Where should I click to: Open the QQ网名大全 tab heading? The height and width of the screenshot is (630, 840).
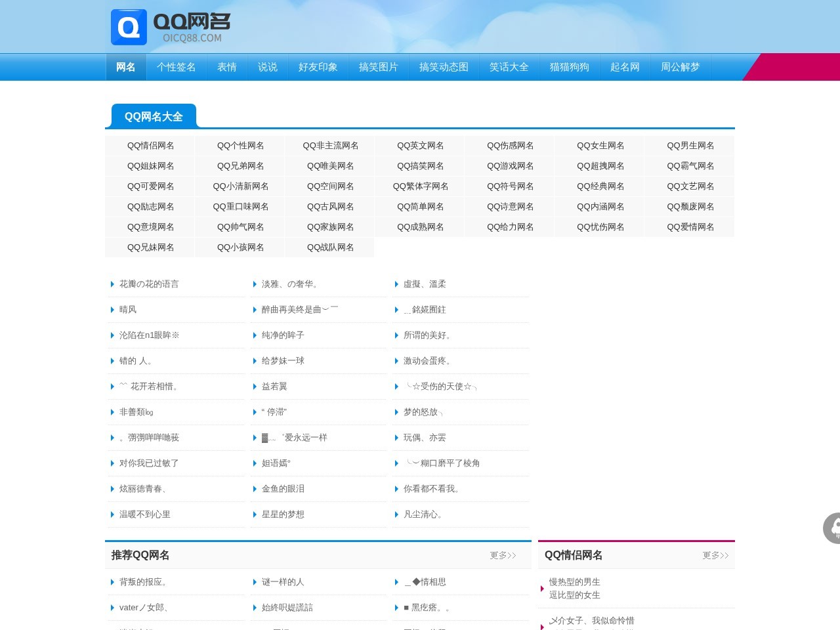click(x=154, y=116)
